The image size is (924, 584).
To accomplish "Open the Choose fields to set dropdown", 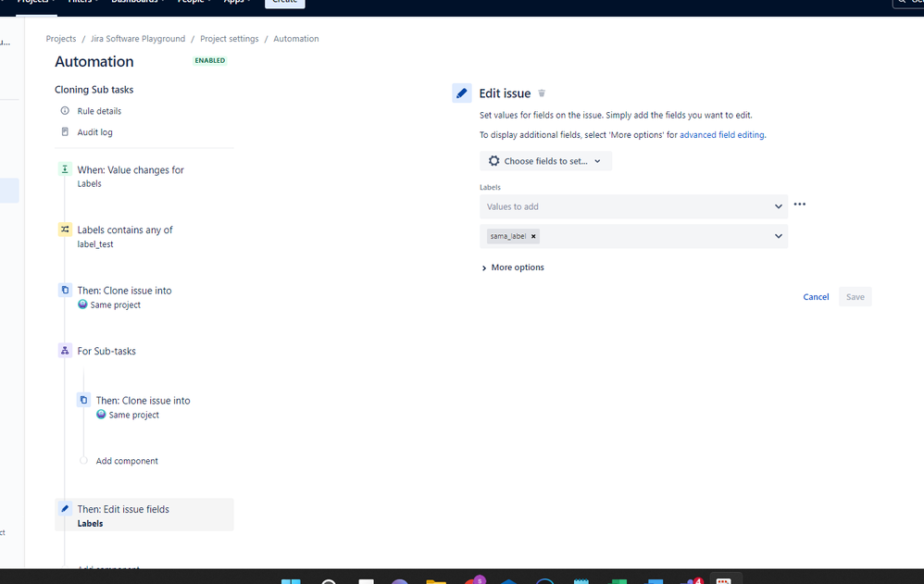I will click(x=545, y=161).
